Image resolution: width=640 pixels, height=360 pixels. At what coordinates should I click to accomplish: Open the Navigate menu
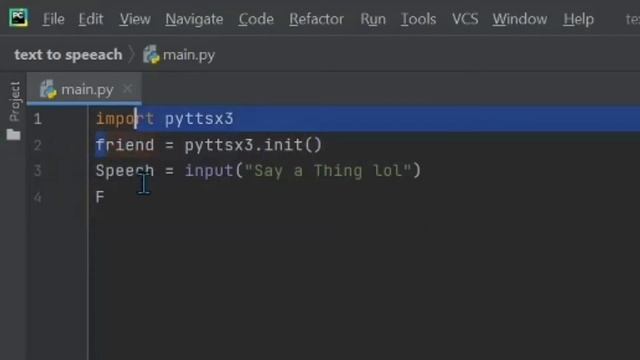[x=194, y=19]
